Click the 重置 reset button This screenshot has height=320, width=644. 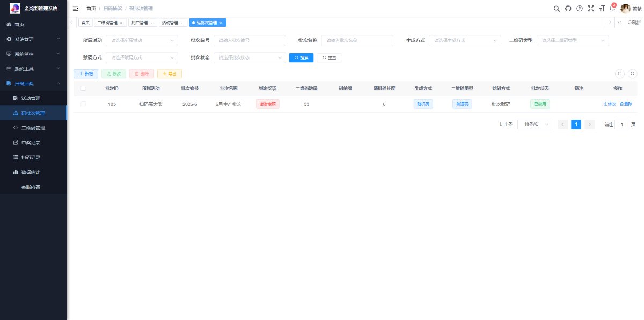pos(329,57)
